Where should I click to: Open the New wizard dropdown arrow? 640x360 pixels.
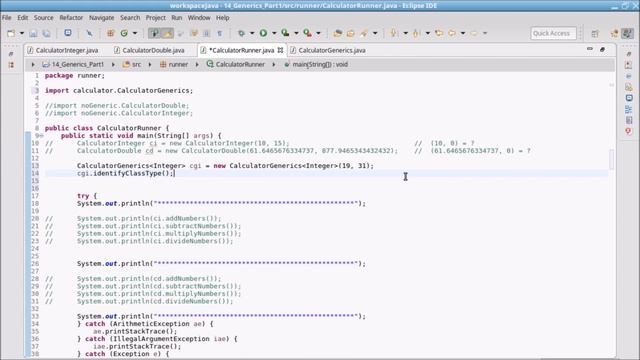[22, 33]
